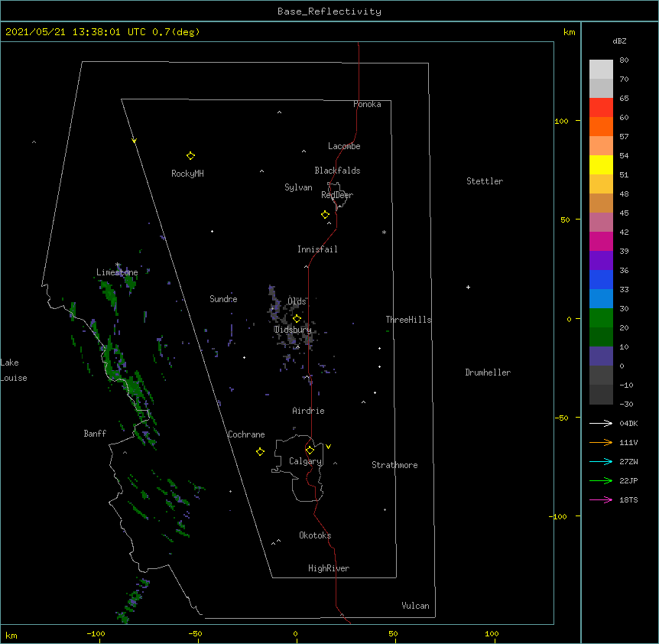Screen dimensions: 659x644
Task: Pick the magenta 42-39 dBZ swatch
Action: tap(601, 241)
